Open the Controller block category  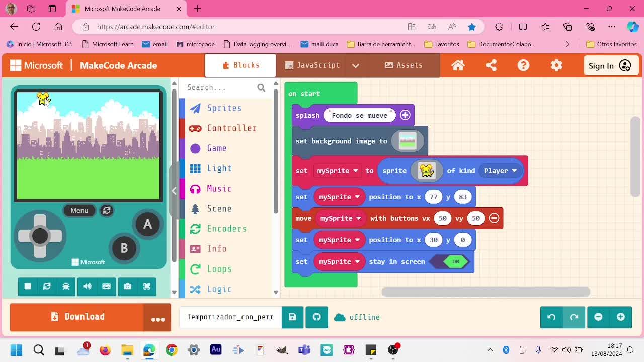(231, 128)
